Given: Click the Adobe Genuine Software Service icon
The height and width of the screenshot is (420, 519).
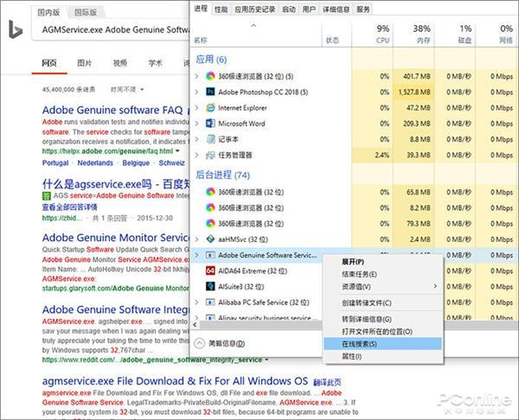Looking at the screenshot, I should pos(210,255).
